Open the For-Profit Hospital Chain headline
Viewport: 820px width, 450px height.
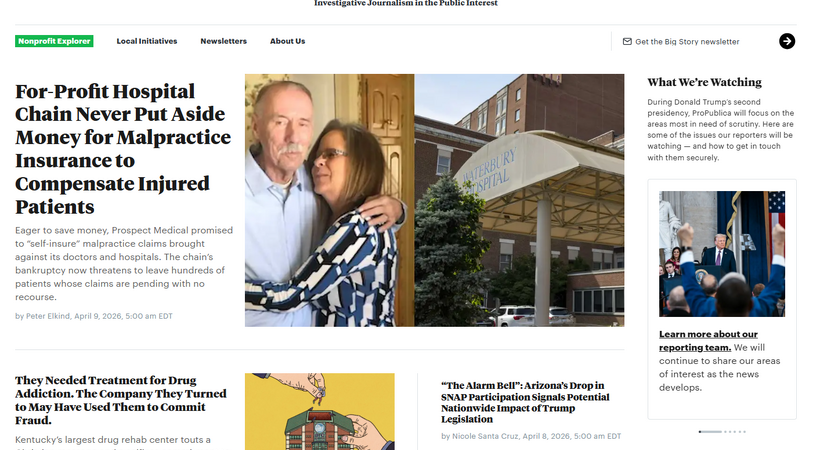(x=123, y=149)
